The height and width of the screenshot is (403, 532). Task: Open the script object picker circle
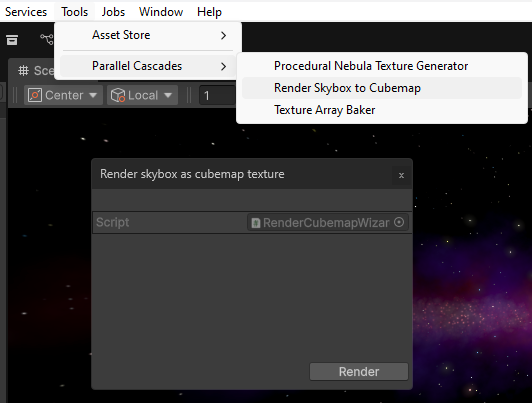[399, 222]
